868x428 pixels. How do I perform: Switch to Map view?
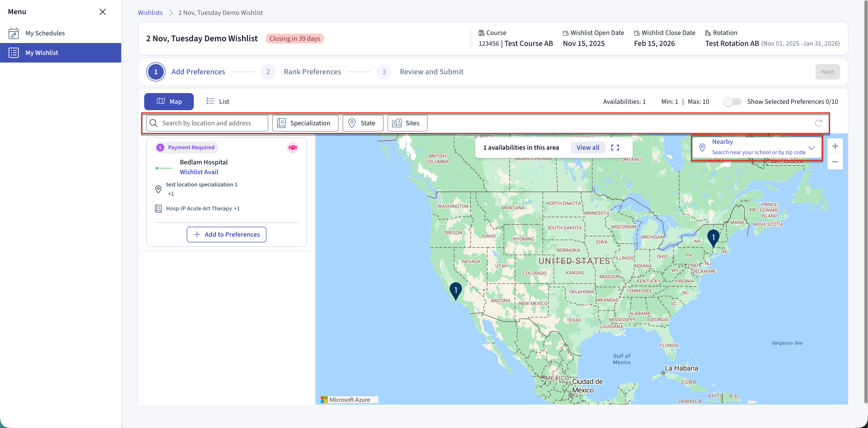169,102
